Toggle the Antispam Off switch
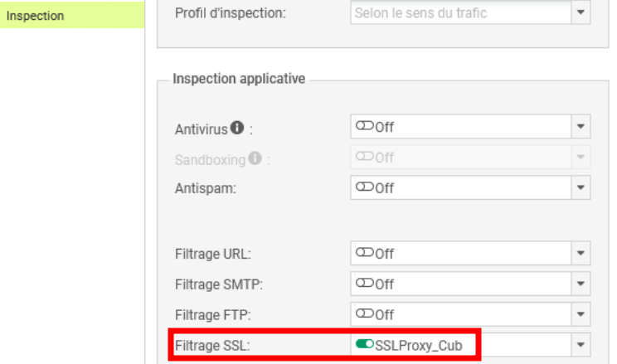 (364, 187)
